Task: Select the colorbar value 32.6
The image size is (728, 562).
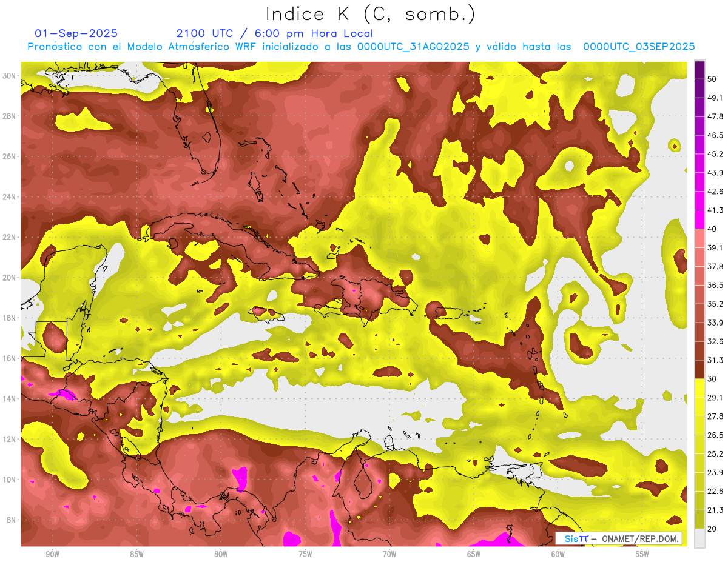Action: (715, 342)
